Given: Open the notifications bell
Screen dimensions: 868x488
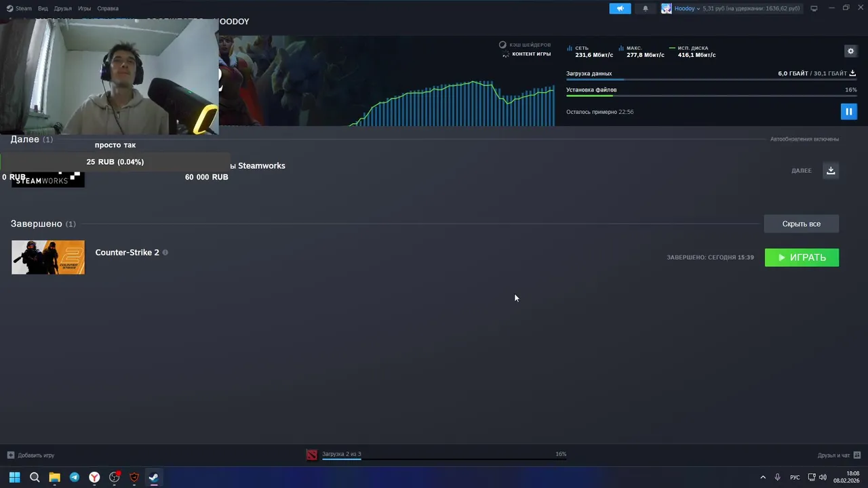Looking at the screenshot, I should (645, 8).
